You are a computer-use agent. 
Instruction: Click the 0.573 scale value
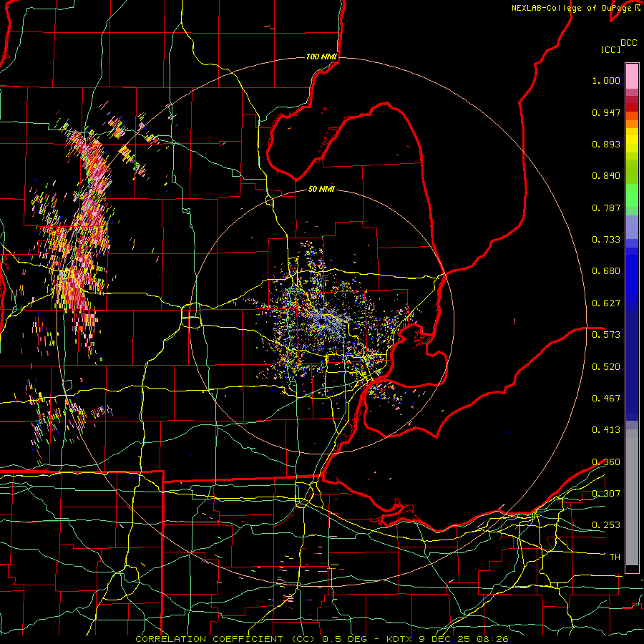tap(606, 335)
